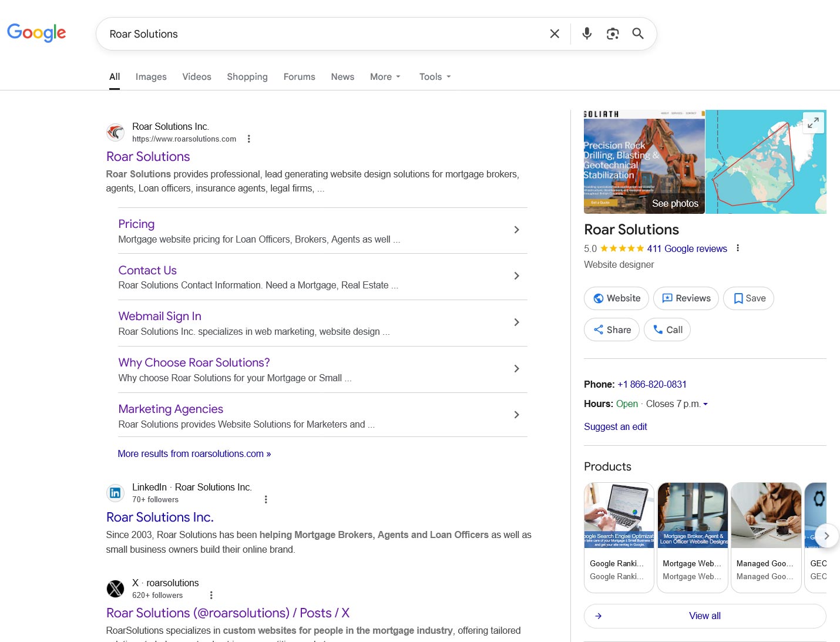The width and height of the screenshot is (840, 642).
Task: Click the Google logo
Action: coord(36,33)
